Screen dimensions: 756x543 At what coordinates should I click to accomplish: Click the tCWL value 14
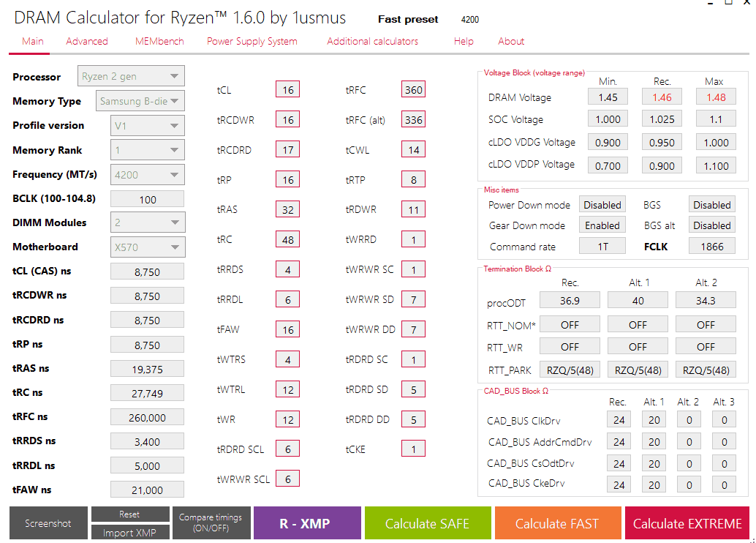[413, 149]
